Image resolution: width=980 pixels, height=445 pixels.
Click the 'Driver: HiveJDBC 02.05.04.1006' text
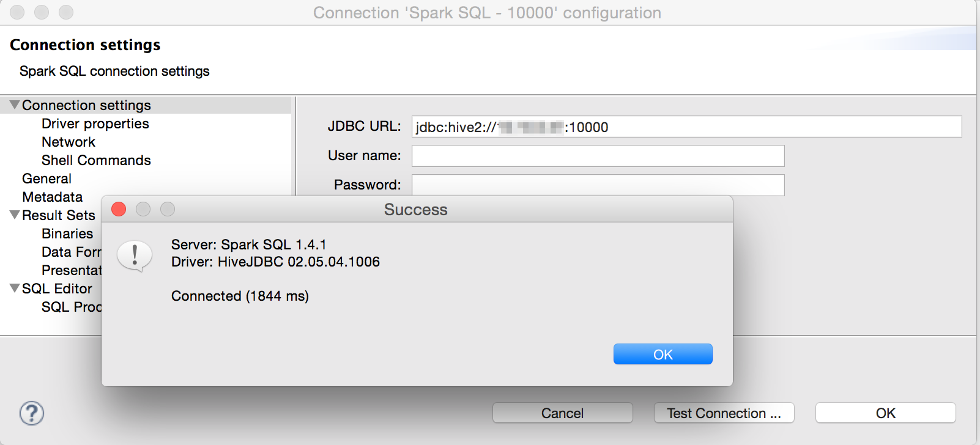pos(275,262)
